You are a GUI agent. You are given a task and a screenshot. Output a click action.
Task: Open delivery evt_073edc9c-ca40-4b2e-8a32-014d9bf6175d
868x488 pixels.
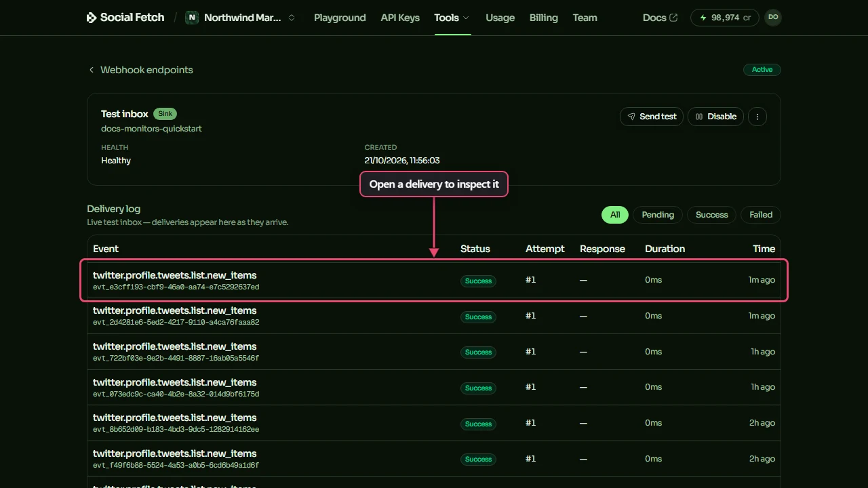(x=434, y=387)
